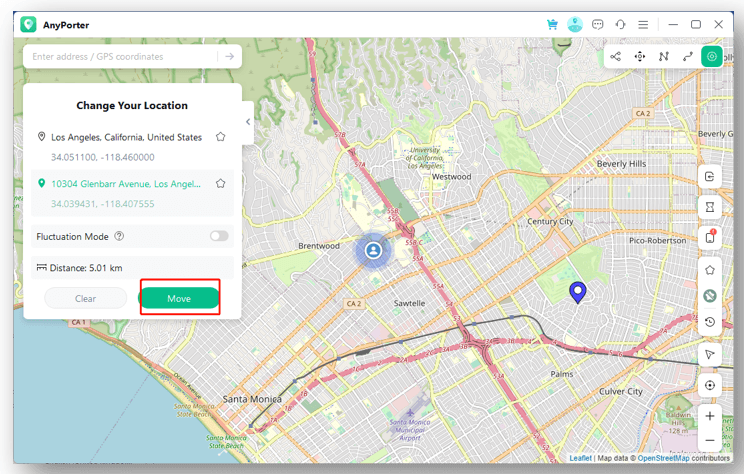The width and height of the screenshot is (744, 474).
Task: Click the Sawtelle map label
Action: (409, 303)
